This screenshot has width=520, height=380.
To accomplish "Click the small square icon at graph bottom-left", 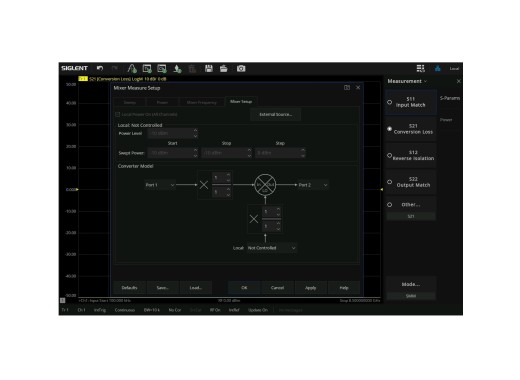I will (63, 300).
